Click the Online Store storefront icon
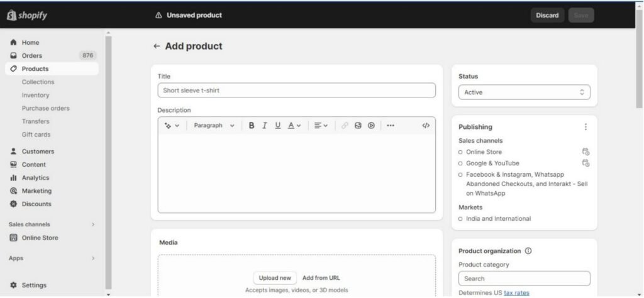The image size is (644, 298). pyautogui.click(x=14, y=238)
